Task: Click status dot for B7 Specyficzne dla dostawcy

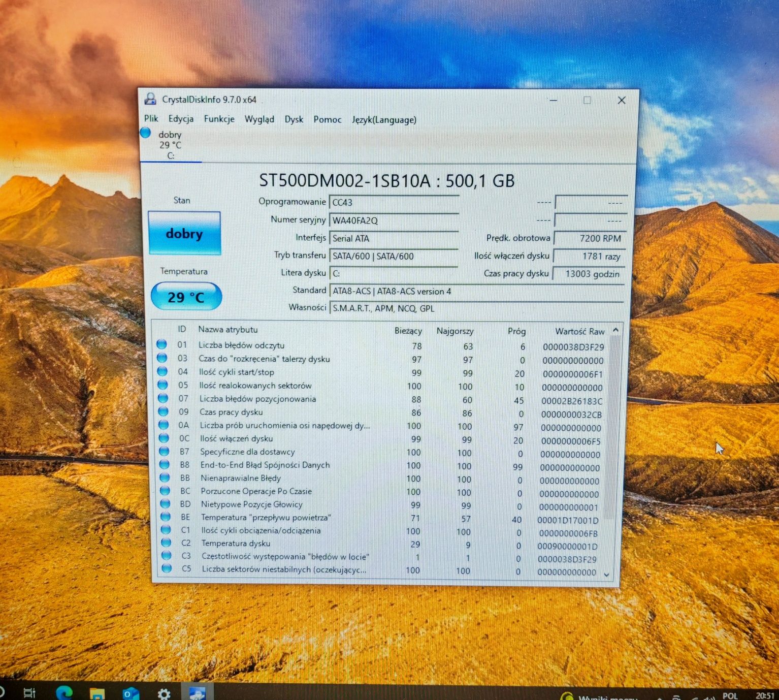Action: pos(164,451)
